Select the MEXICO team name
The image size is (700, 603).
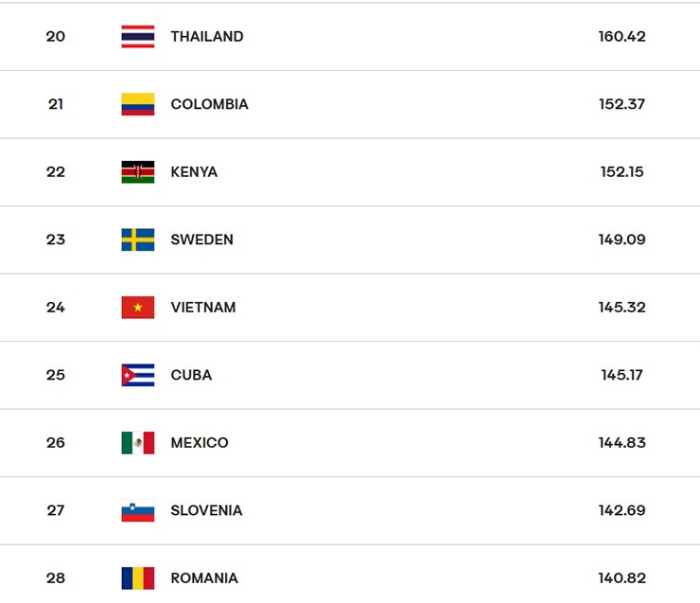[x=200, y=443]
